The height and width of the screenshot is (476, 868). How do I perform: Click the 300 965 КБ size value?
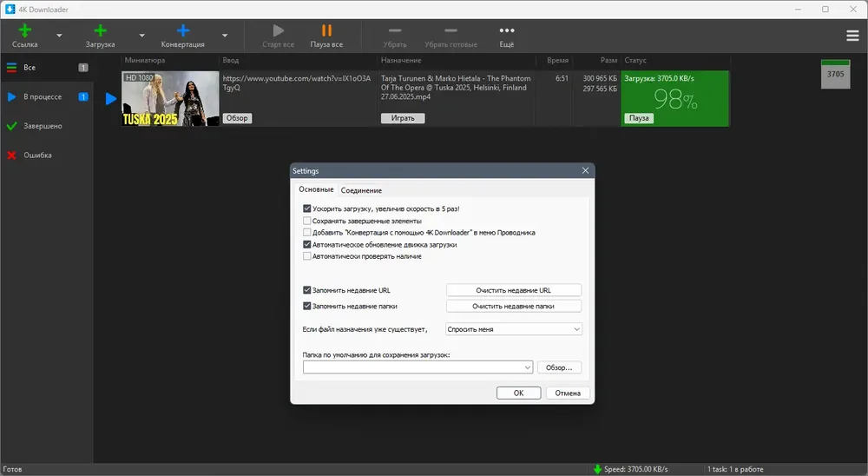coord(600,79)
